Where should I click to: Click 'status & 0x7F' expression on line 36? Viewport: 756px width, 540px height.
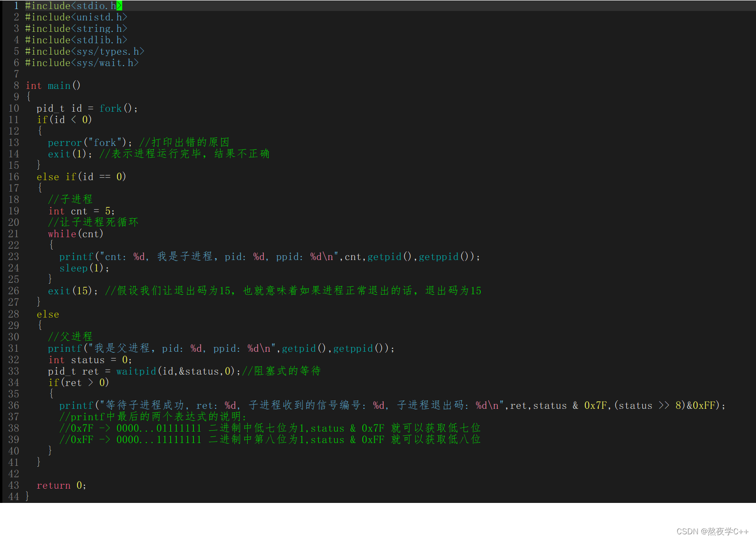(570, 405)
